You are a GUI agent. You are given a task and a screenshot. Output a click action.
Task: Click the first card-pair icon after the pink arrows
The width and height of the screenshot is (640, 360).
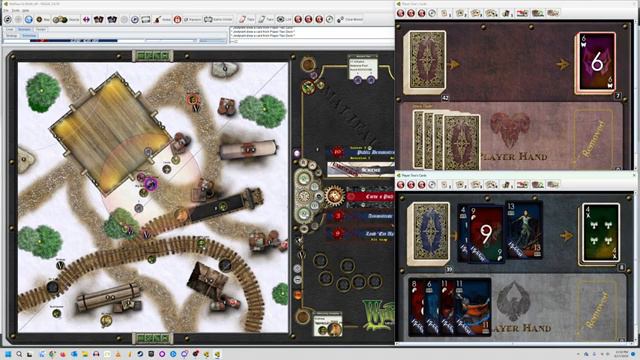99,19
